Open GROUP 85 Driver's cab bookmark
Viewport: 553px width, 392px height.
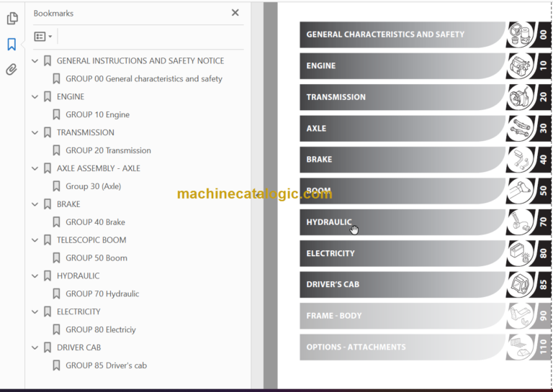(106, 365)
